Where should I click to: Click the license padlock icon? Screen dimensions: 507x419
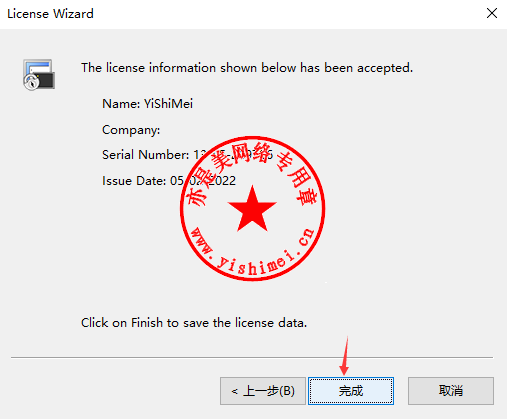point(39,74)
